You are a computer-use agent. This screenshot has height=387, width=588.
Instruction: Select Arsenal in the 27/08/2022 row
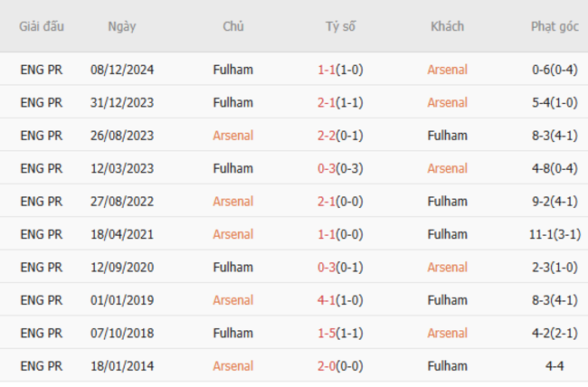click(233, 202)
